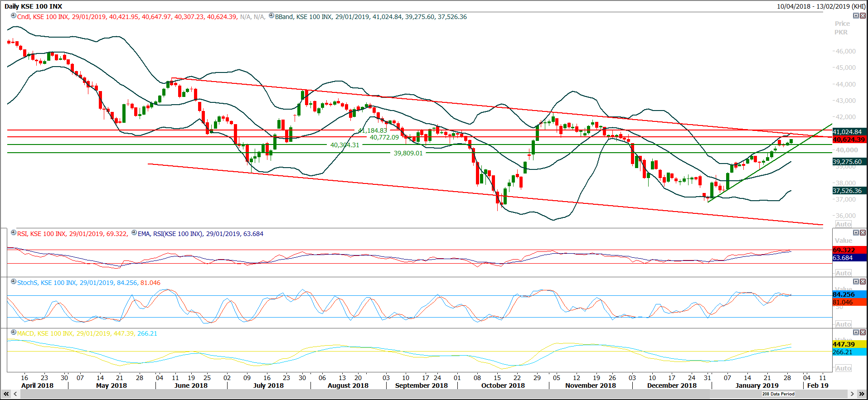Click the August 2018 month label
This screenshot has height=400, width=868.
coord(348,386)
